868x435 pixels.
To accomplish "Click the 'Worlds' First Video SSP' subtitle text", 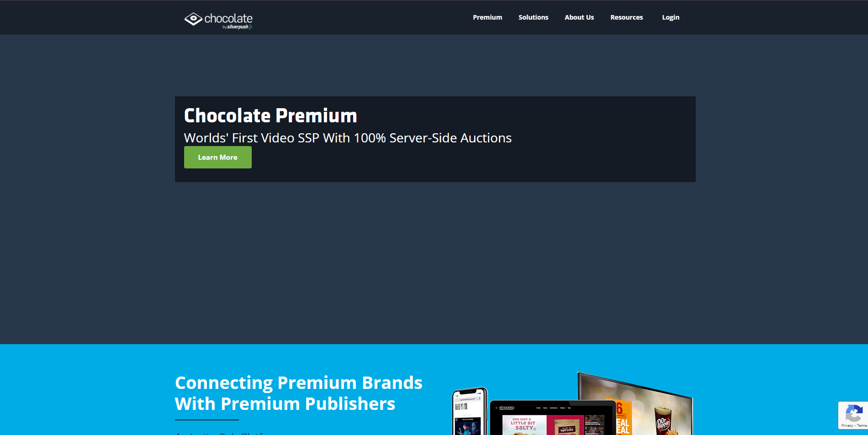I will tap(348, 138).
